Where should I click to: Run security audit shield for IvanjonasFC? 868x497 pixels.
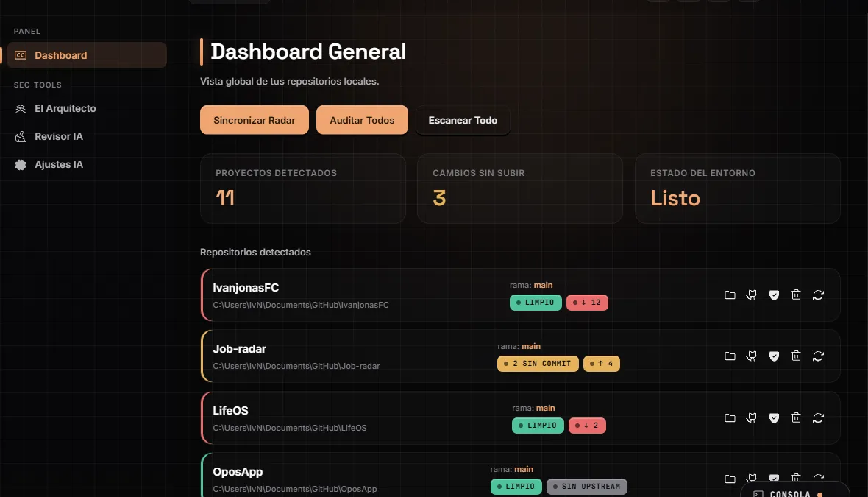[x=774, y=295]
